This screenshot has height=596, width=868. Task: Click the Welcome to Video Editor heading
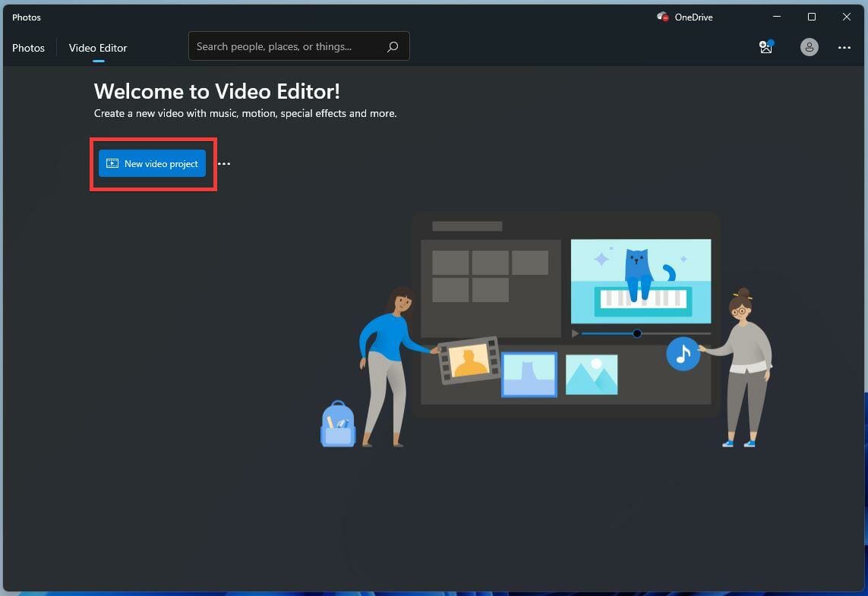click(x=216, y=91)
